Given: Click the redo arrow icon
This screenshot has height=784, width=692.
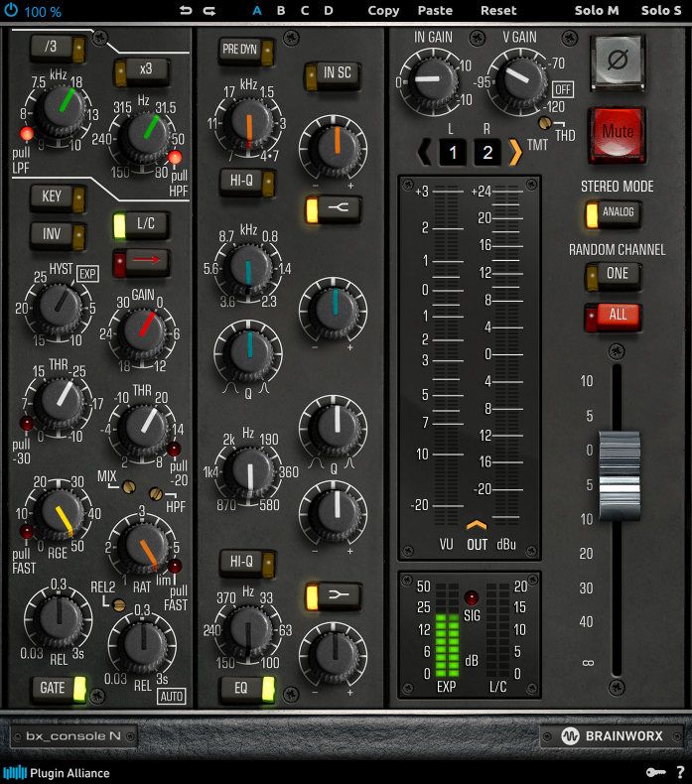Looking at the screenshot, I should coord(209,11).
